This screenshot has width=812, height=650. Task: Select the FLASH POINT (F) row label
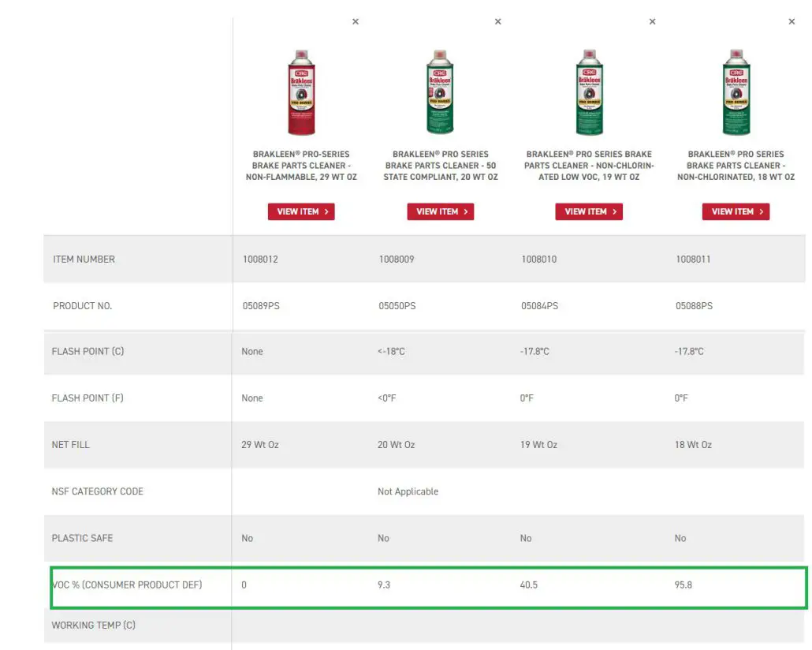click(x=88, y=398)
